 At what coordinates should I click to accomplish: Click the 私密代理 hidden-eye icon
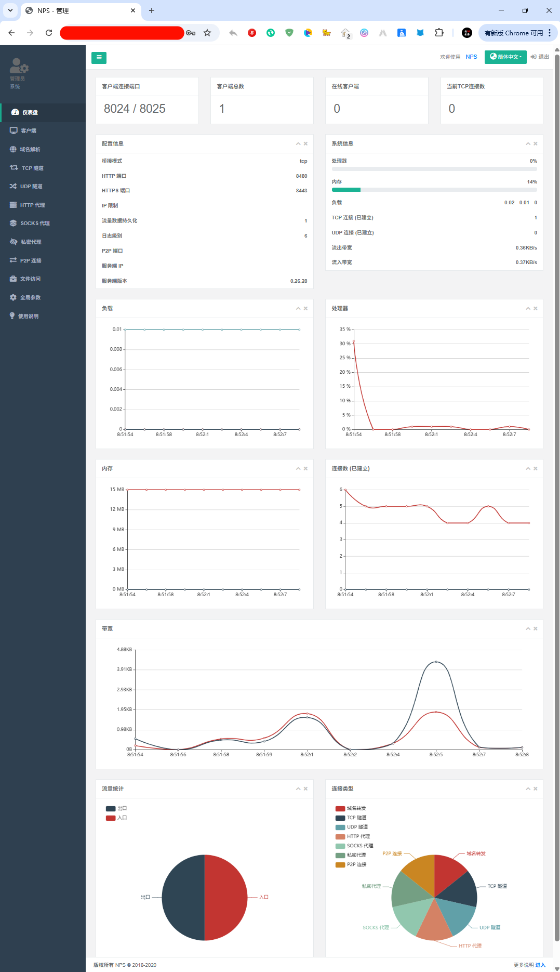pyautogui.click(x=14, y=242)
